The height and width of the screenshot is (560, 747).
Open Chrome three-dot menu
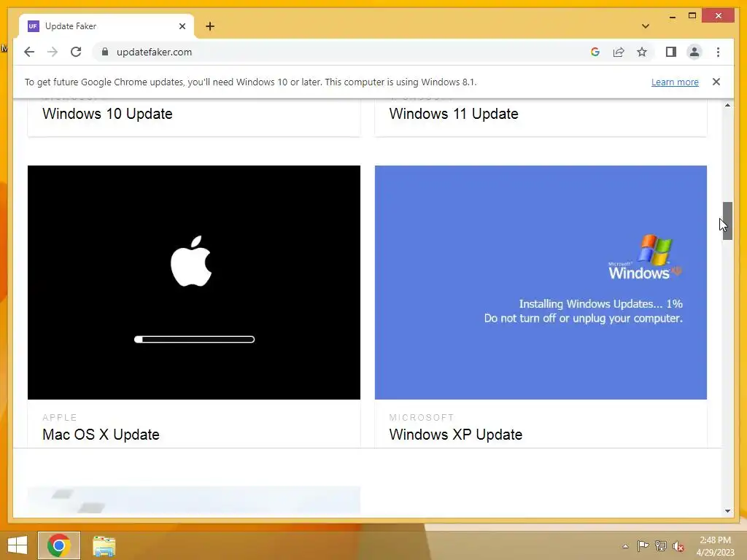pyautogui.click(x=718, y=52)
